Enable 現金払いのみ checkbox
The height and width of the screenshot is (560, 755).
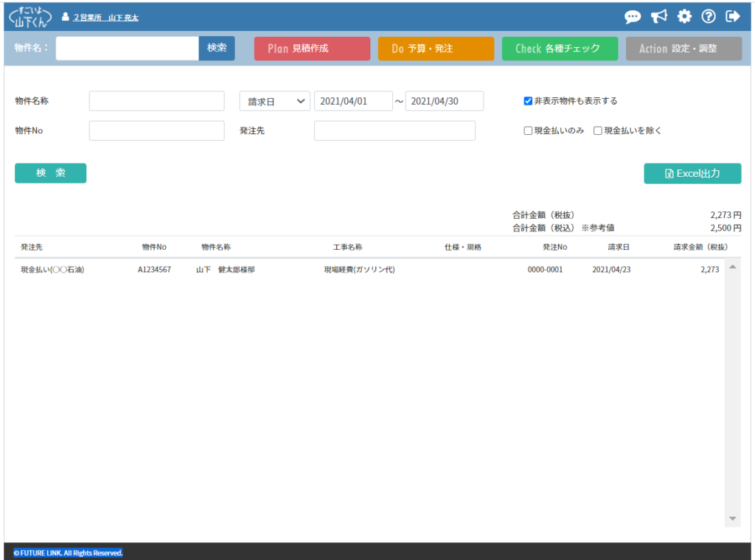click(528, 130)
